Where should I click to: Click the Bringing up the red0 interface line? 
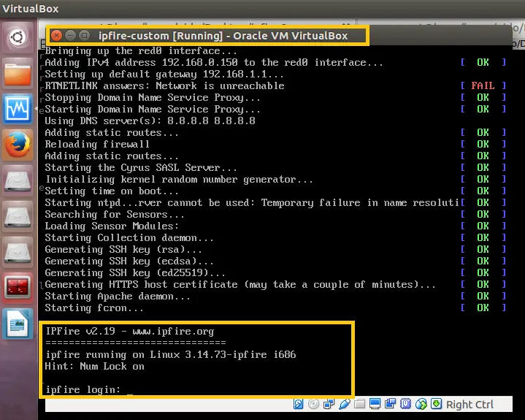pyautogui.click(x=141, y=51)
